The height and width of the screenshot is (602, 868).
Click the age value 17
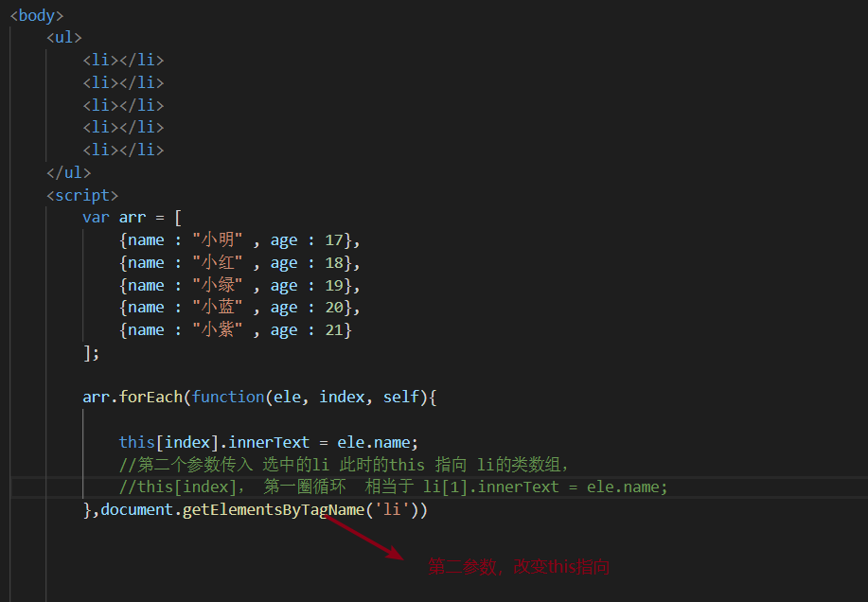pyautogui.click(x=334, y=240)
